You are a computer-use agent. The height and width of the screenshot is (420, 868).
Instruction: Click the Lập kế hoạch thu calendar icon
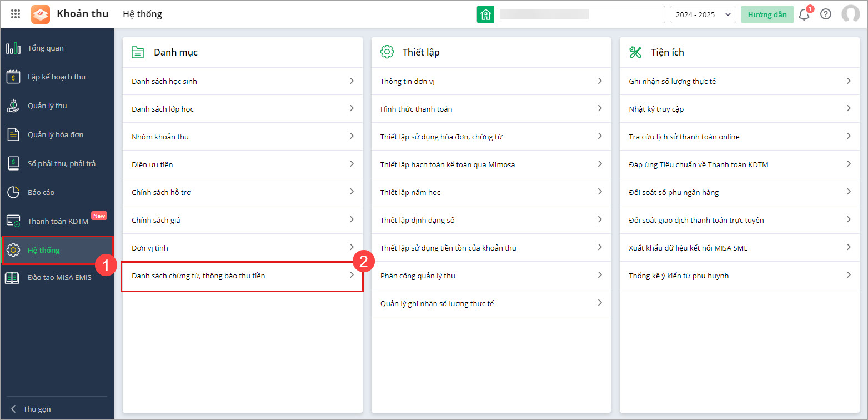13,77
